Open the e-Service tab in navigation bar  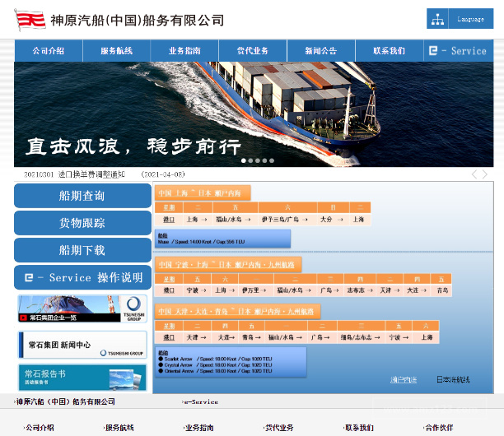pyautogui.click(x=459, y=51)
